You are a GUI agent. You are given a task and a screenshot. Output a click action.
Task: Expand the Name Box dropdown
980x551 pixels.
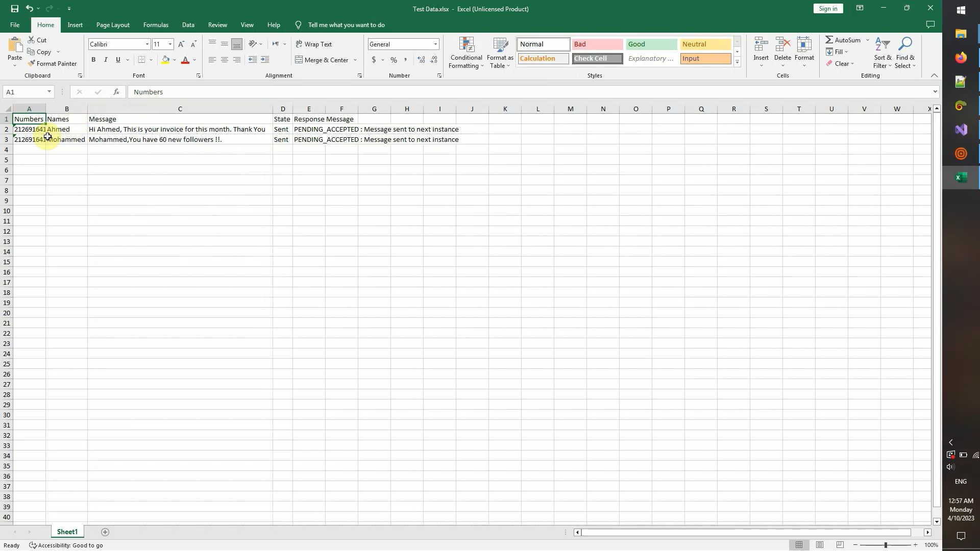coord(49,92)
